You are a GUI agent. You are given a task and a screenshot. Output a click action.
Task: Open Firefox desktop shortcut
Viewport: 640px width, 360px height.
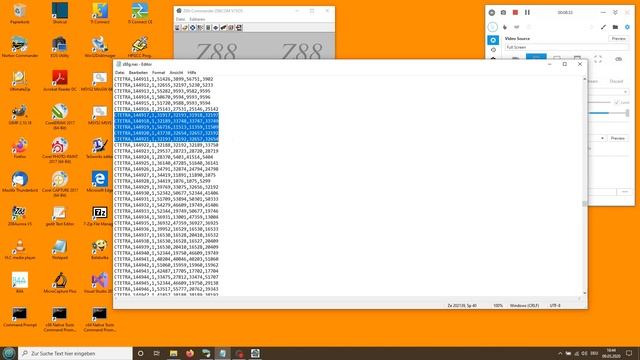(x=19, y=147)
